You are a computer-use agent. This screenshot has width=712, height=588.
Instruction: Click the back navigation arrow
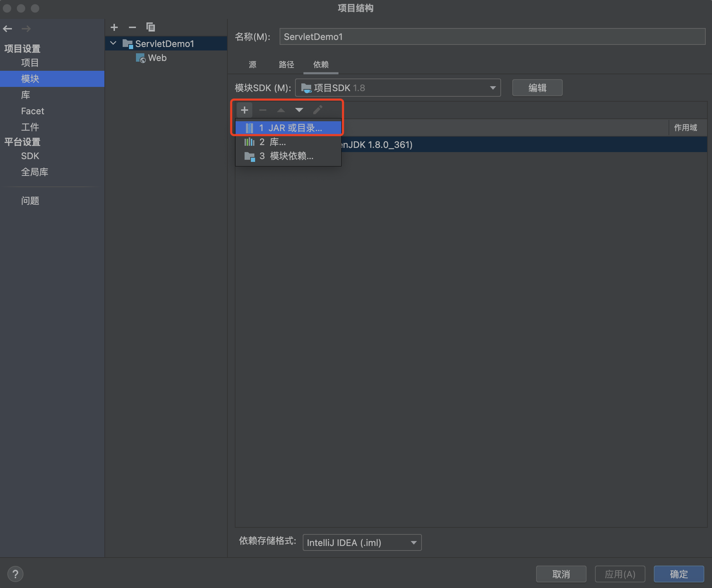8,29
